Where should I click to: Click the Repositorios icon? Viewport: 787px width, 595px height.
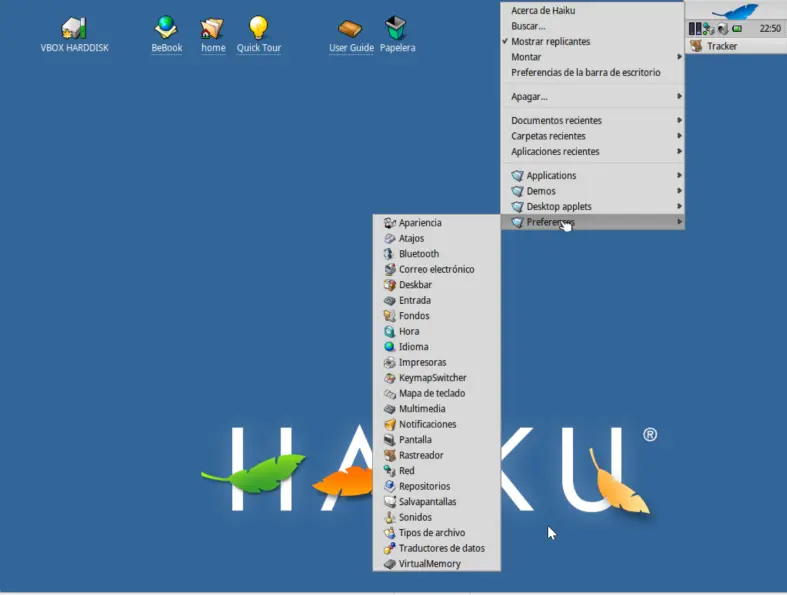[x=389, y=486]
